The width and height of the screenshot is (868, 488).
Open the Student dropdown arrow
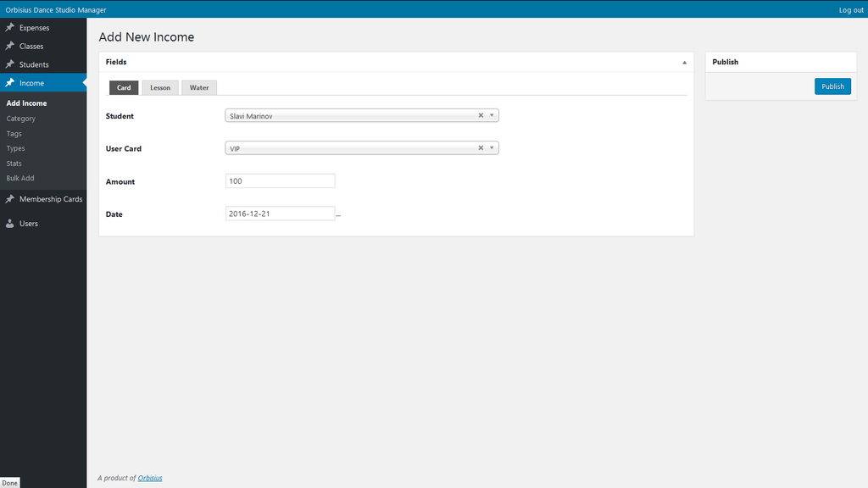click(x=492, y=115)
